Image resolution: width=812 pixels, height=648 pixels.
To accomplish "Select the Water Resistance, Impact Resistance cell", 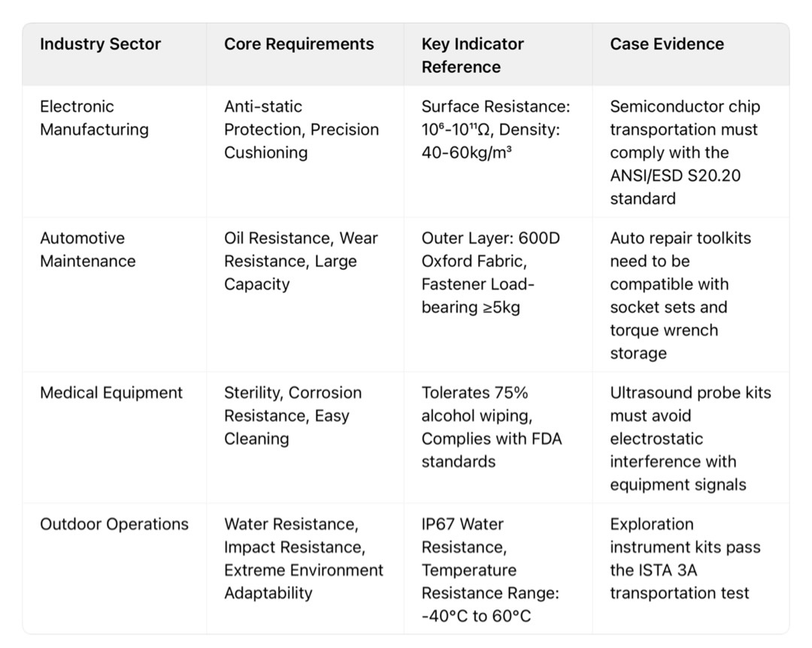I will click(x=303, y=559).
